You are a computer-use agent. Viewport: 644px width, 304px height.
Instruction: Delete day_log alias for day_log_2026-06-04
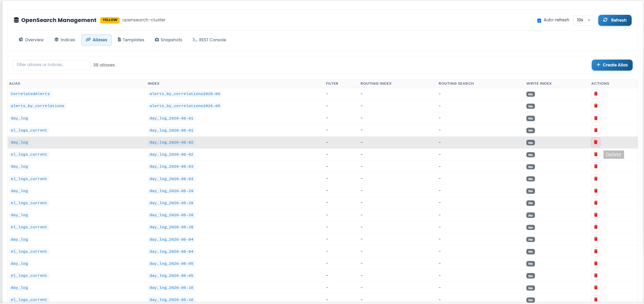[595, 239]
